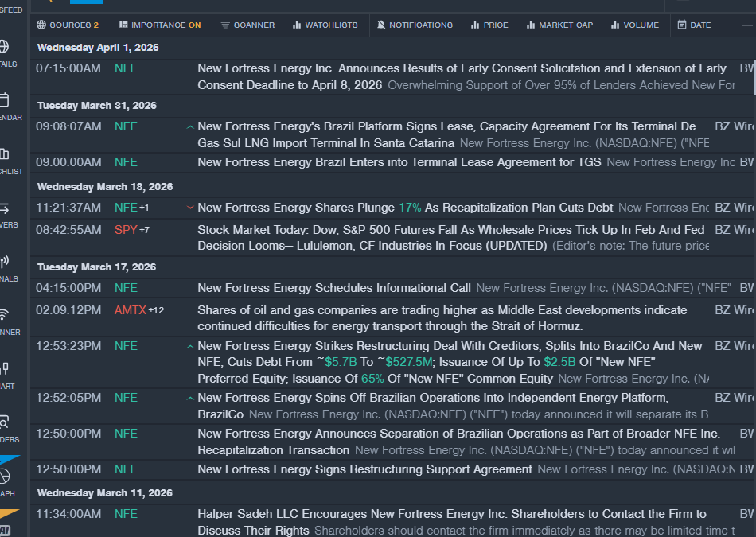
Task: Open the AI sidebar icon
Action: [5, 529]
